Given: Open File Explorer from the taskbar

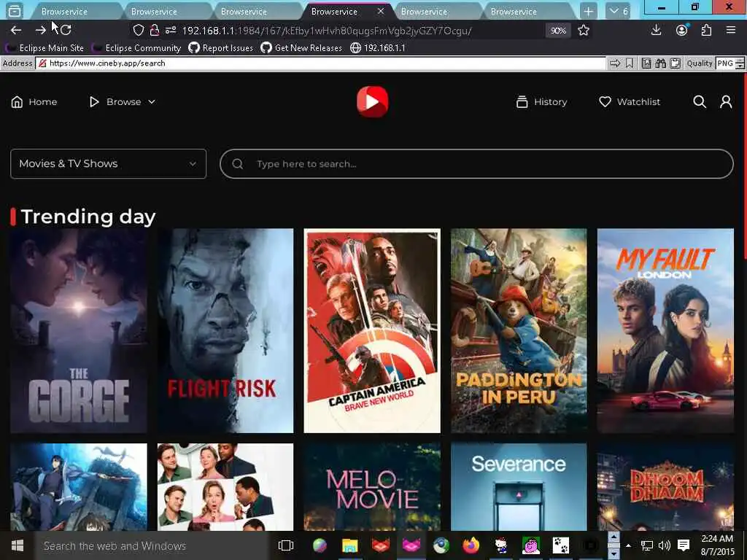Looking at the screenshot, I should pyautogui.click(x=349, y=545).
